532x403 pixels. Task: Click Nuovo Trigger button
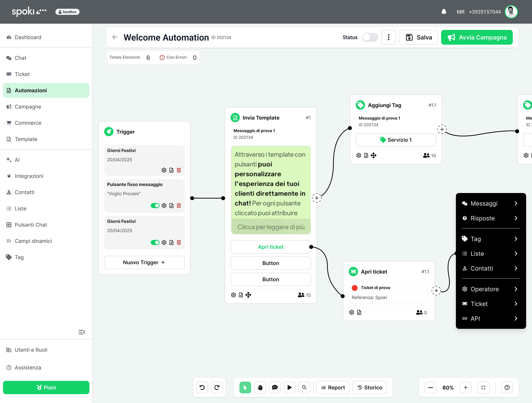click(x=144, y=262)
